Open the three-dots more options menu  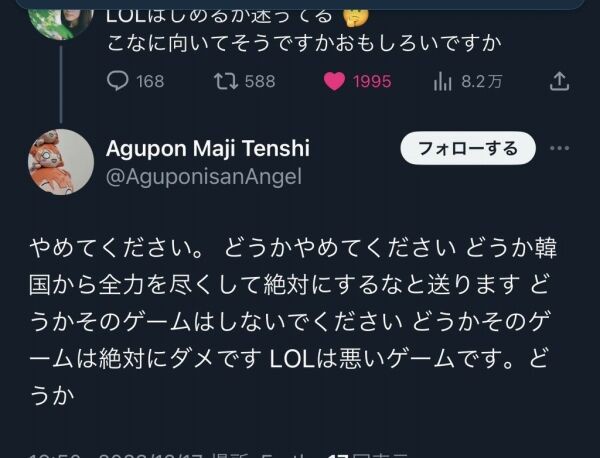pyautogui.click(x=559, y=148)
